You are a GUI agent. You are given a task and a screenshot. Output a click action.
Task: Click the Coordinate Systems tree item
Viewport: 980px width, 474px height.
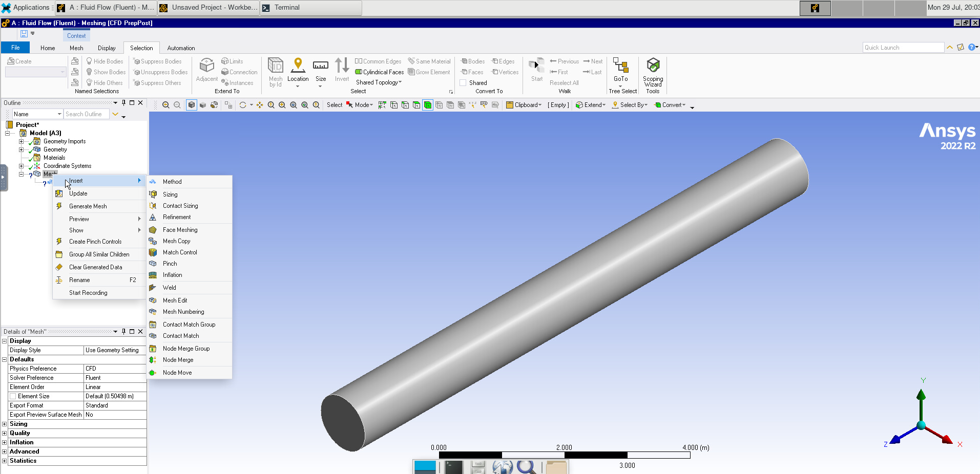pyautogui.click(x=67, y=166)
